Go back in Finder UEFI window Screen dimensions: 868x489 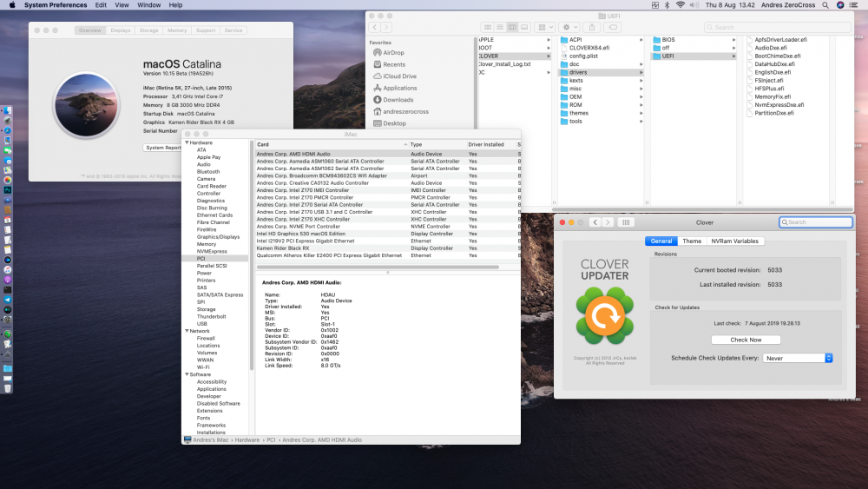tap(375, 27)
